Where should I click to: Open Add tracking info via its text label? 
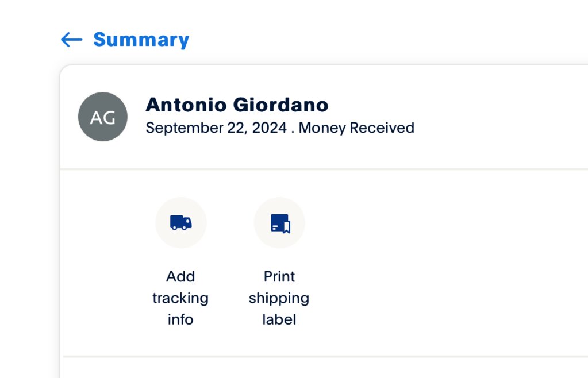click(180, 298)
